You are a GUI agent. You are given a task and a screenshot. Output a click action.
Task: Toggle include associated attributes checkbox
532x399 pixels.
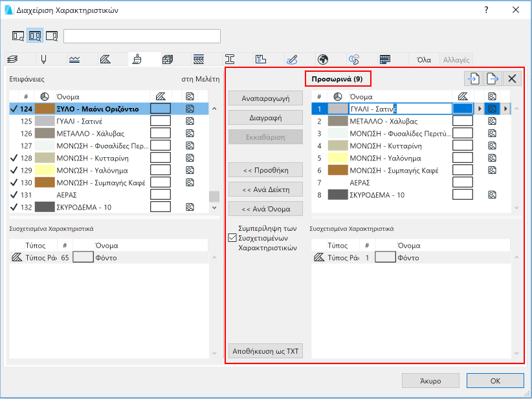tap(232, 238)
